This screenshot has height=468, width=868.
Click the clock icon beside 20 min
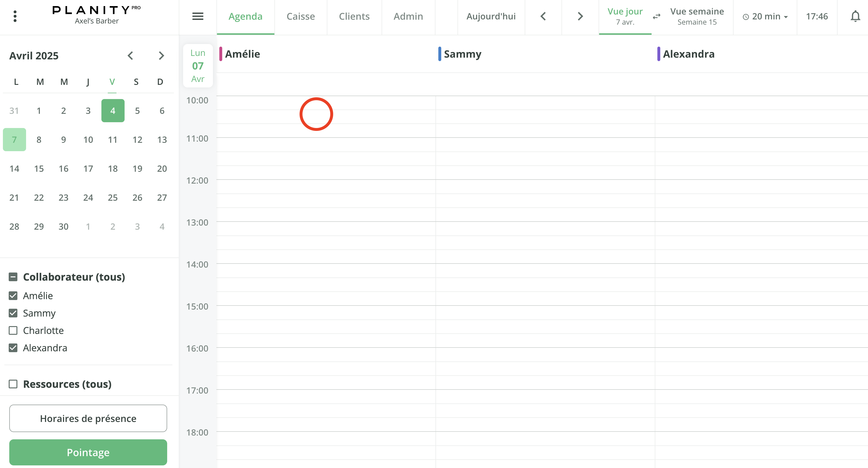(x=745, y=16)
